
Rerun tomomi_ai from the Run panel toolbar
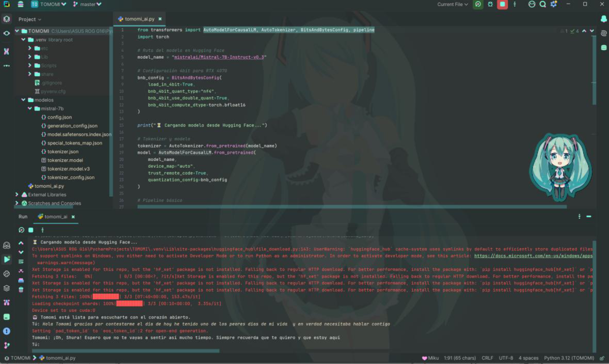[x=22, y=230]
